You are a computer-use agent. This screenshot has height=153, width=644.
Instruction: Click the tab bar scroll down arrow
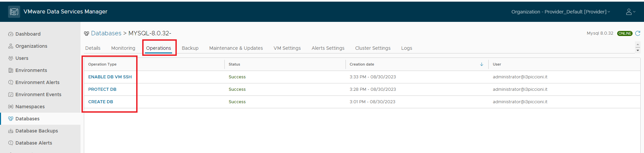tap(638, 50)
